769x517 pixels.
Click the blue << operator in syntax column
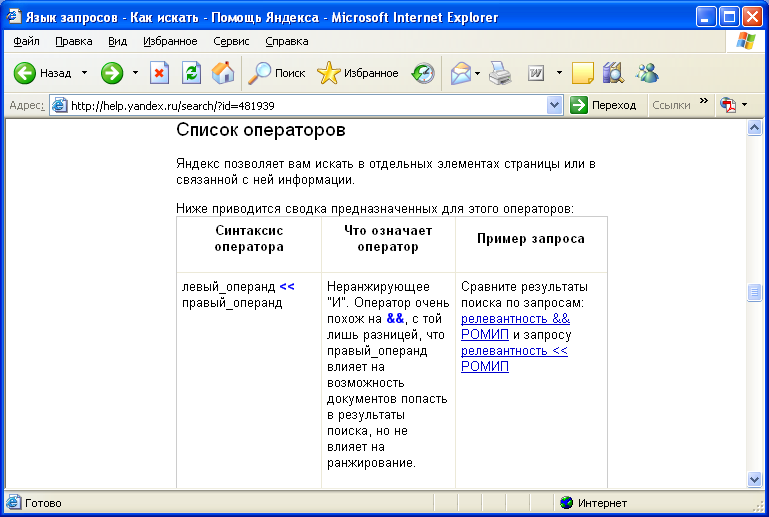click(x=287, y=286)
